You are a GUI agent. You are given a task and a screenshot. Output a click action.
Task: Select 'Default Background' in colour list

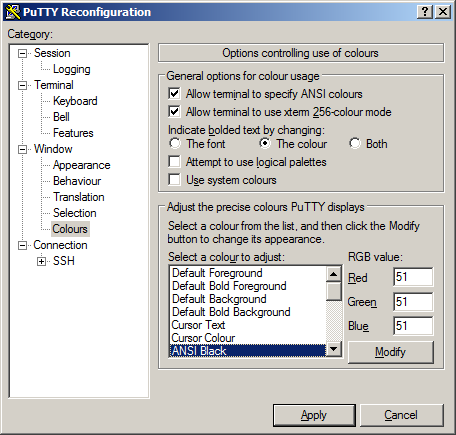tap(248, 299)
